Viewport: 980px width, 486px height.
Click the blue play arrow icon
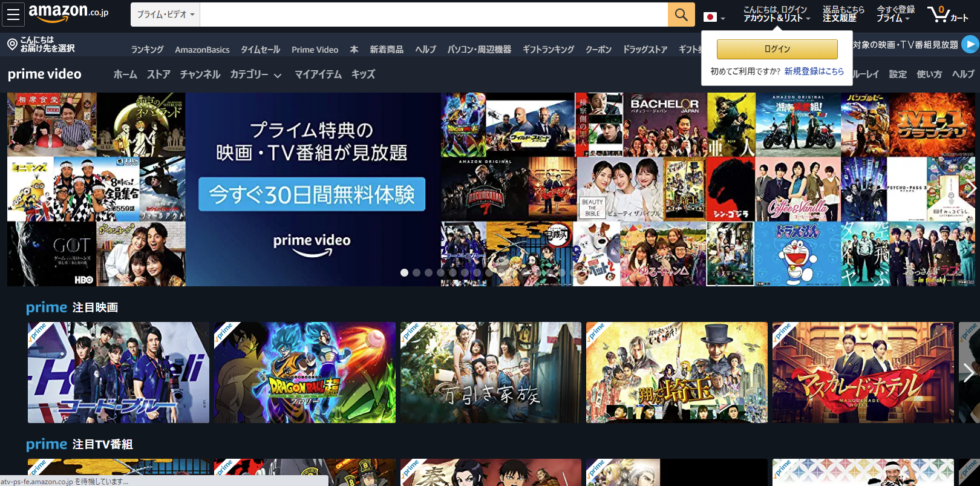(970, 44)
